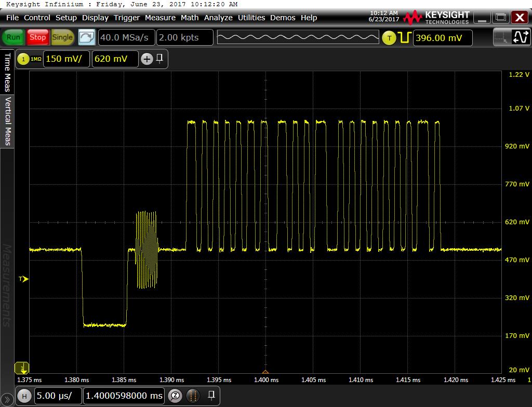Click the 1.400 ms time axis label

[x=266, y=380]
